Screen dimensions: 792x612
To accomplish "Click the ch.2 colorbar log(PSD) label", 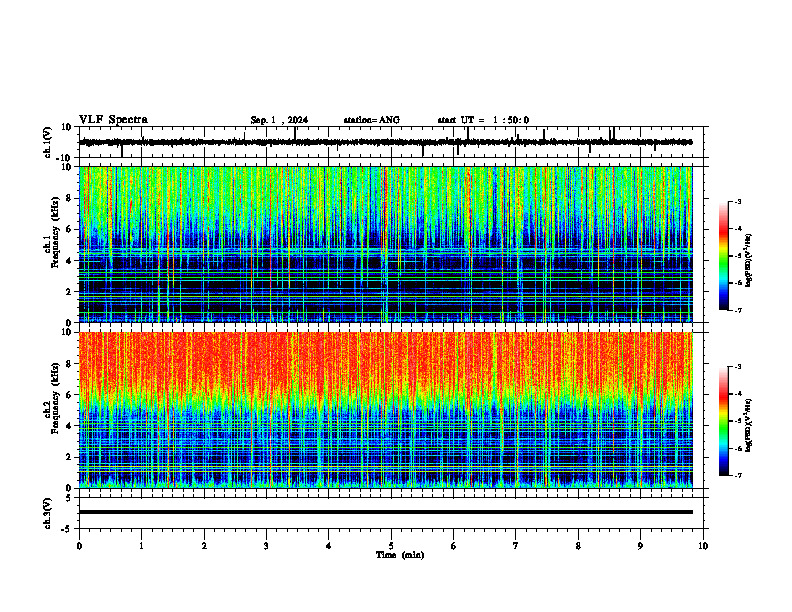I will point(748,425).
